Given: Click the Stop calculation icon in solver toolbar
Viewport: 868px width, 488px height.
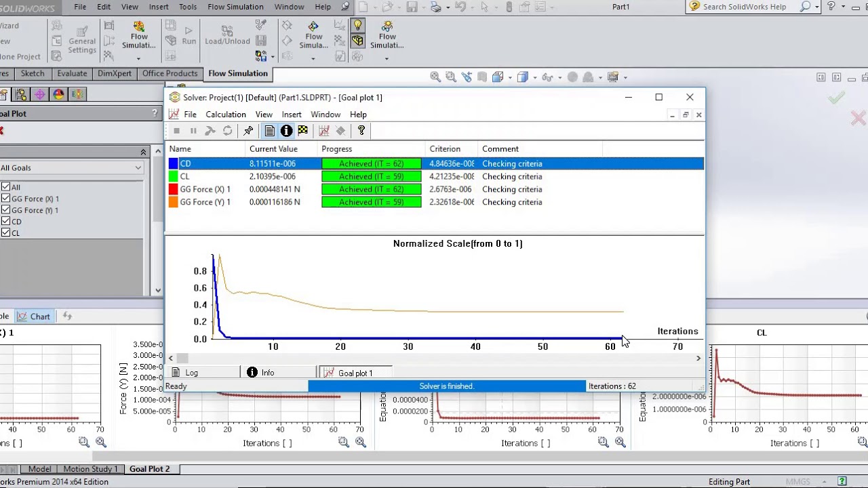Looking at the screenshot, I should click(x=176, y=131).
